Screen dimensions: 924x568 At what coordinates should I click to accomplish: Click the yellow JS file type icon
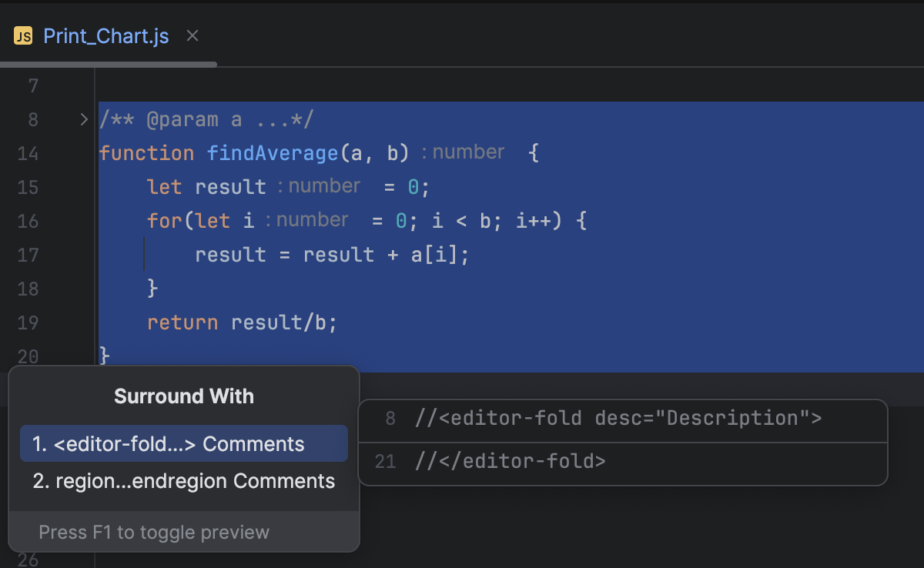(x=22, y=35)
